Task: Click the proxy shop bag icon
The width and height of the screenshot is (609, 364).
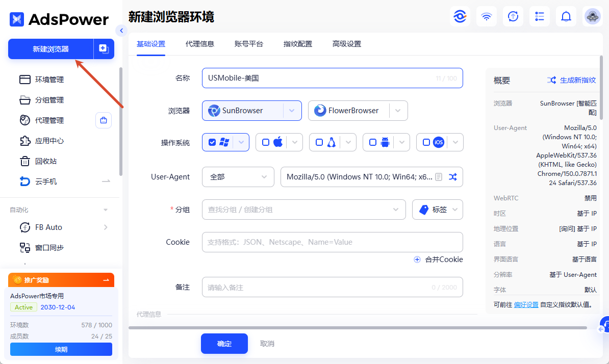Action: pyautogui.click(x=104, y=120)
